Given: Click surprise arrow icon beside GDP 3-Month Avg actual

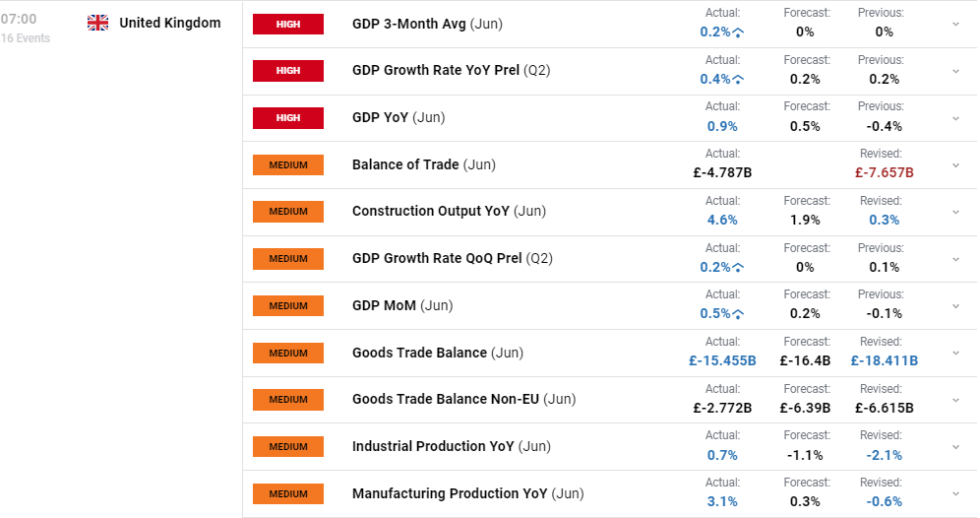Looking at the screenshot, I should pyautogui.click(x=738, y=32).
